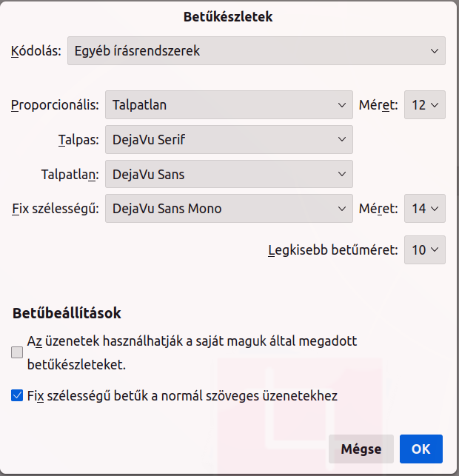Click the Az üzenetek használhatják checkbox label text
This screenshot has width=459, height=476.
click(192, 353)
